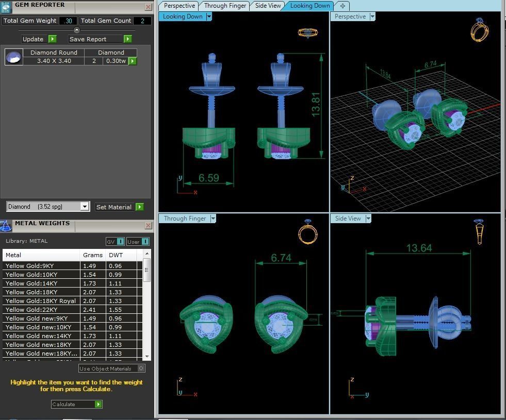Click the metal list scrollbar down arrow

[x=147, y=357]
